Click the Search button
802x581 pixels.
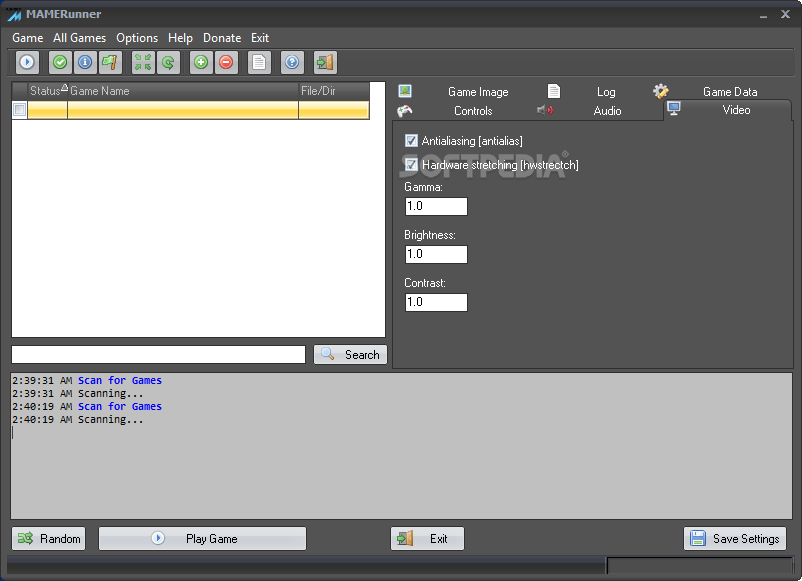click(x=350, y=354)
